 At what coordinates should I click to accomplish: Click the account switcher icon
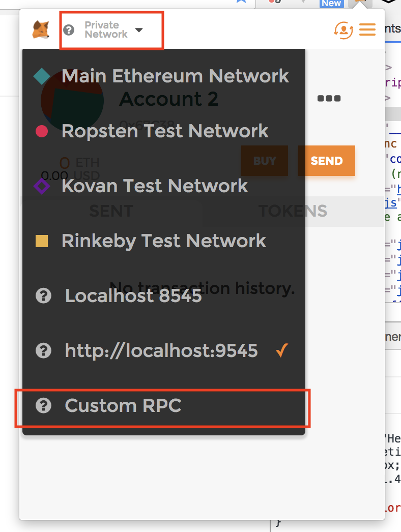pyautogui.click(x=343, y=29)
